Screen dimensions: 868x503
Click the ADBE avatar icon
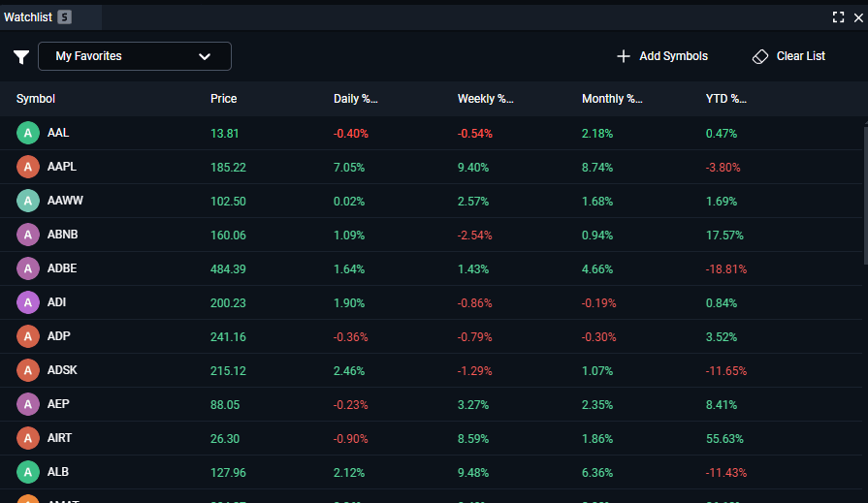(28, 268)
